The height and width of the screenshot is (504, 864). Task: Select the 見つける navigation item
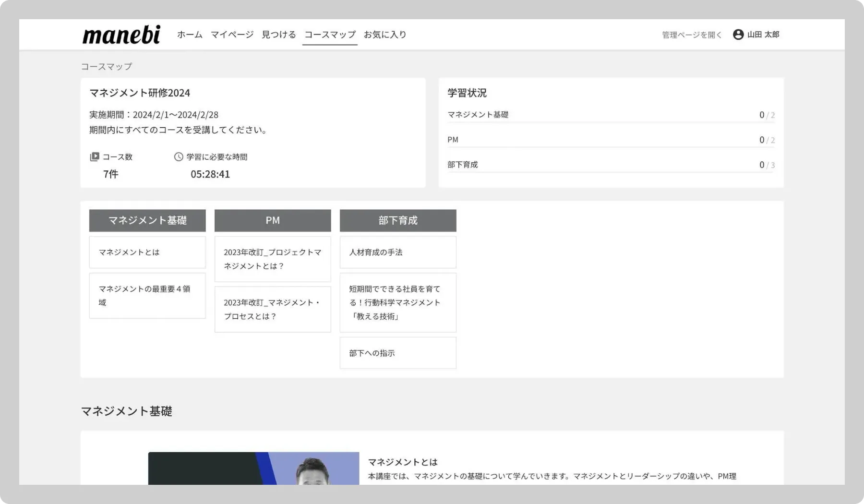pos(279,35)
